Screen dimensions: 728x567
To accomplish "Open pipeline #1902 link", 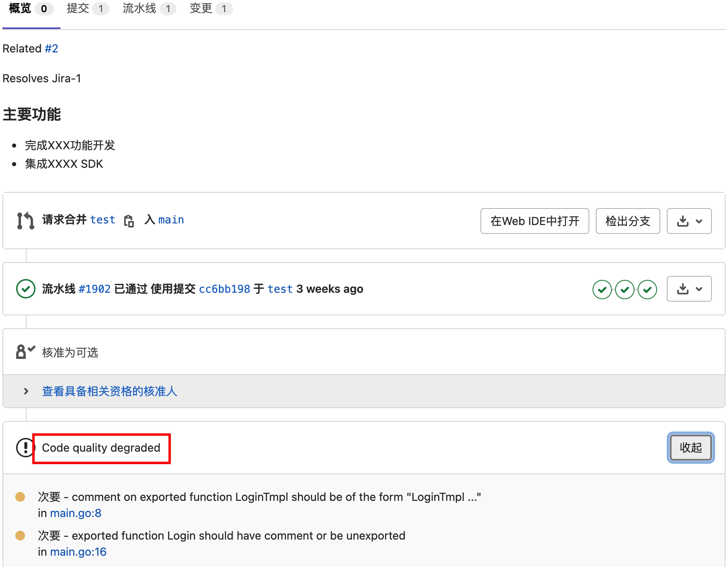I will (94, 289).
